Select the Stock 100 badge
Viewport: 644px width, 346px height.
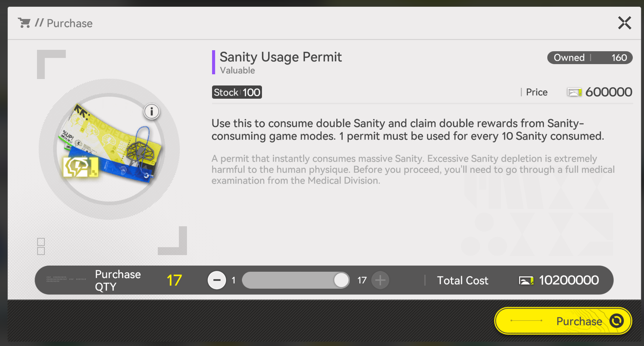(237, 92)
